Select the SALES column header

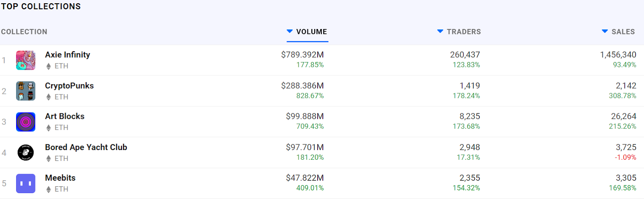tap(623, 32)
